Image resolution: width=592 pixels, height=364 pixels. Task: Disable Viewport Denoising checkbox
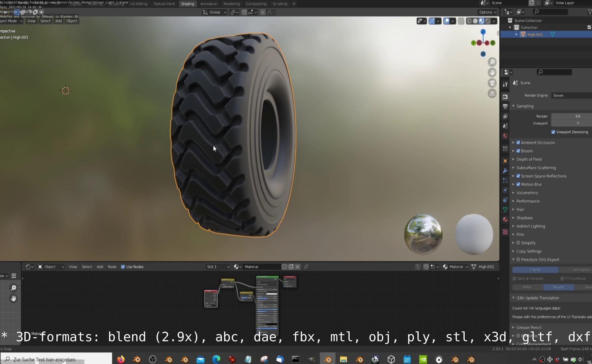(x=553, y=132)
